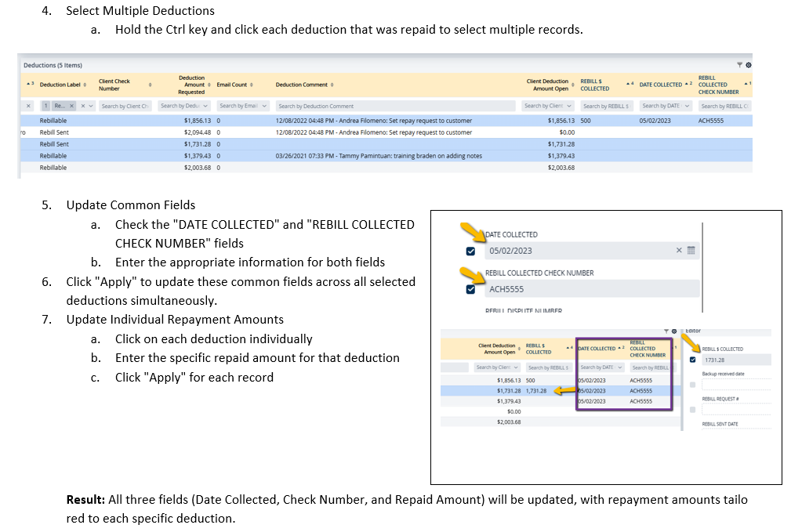The height and width of the screenshot is (532, 791).
Task: Clear the DATE COLLECTED value with the X icon
Action: pyautogui.click(x=679, y=251)
